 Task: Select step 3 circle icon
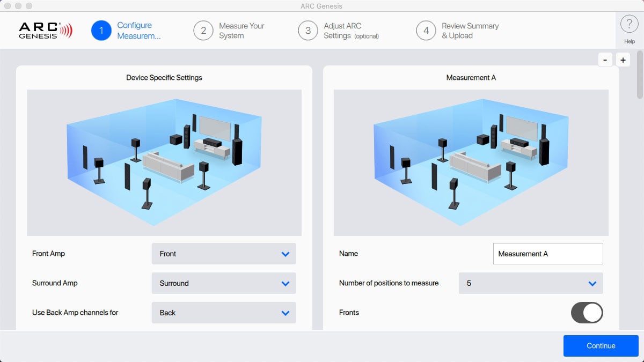[x=308, y=31]
